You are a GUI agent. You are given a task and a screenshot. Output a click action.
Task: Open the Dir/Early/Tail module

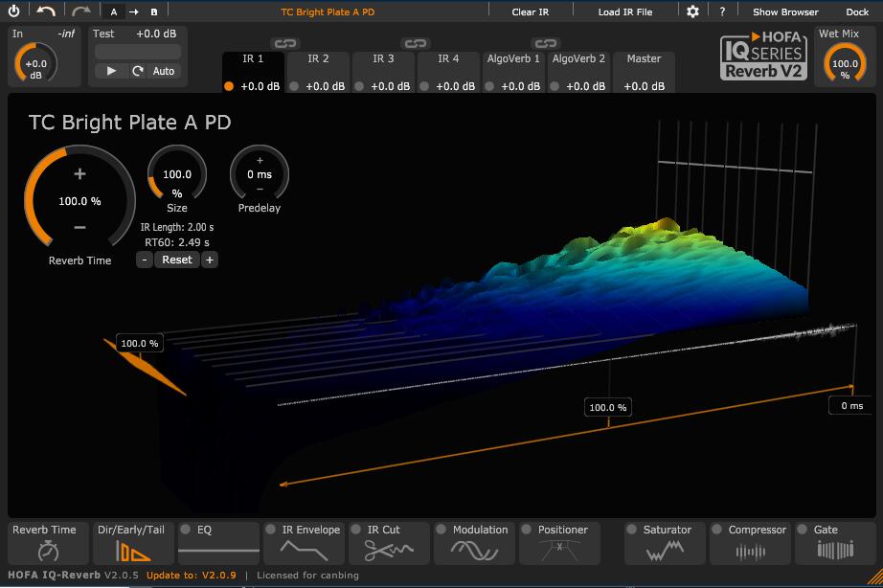[132, 543]
